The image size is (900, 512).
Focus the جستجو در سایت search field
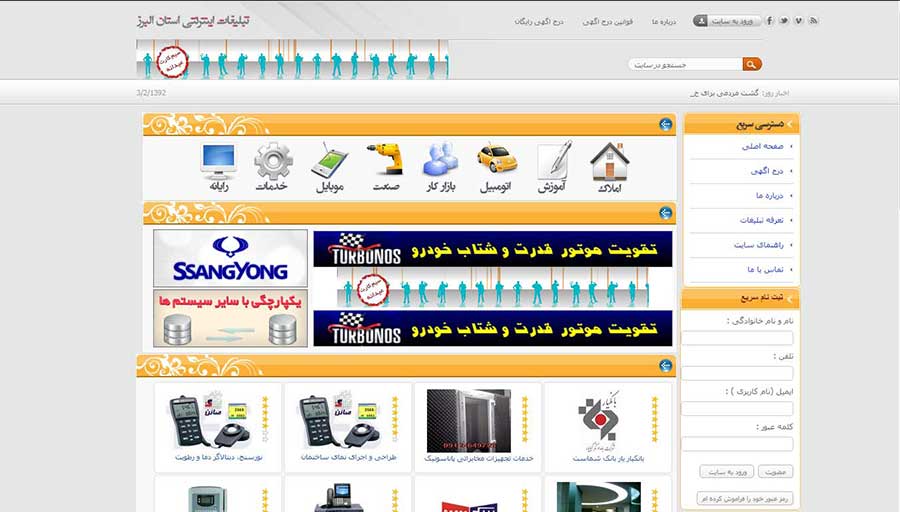tap(686, 64)
